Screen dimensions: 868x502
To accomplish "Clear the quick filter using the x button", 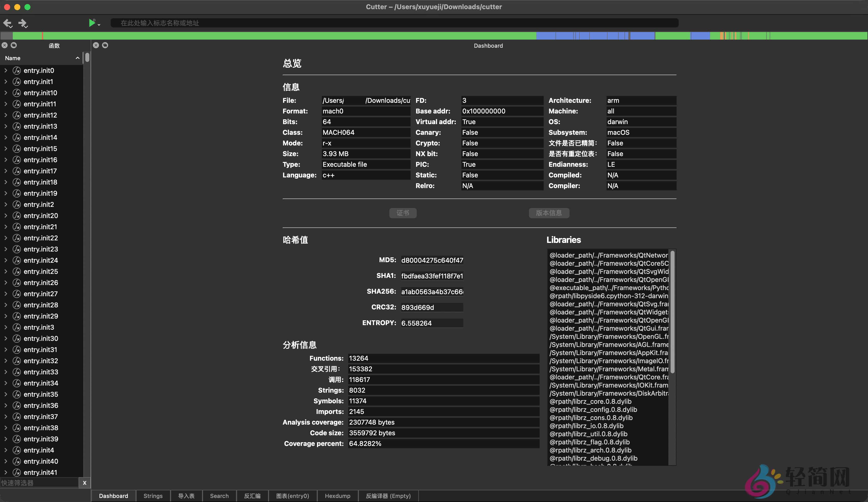I will point(84,483).
